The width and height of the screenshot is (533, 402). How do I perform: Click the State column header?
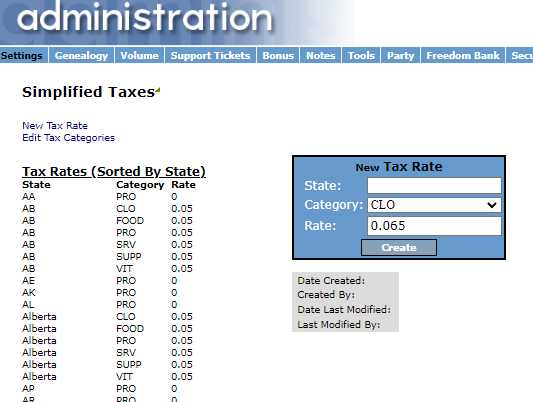36,185
